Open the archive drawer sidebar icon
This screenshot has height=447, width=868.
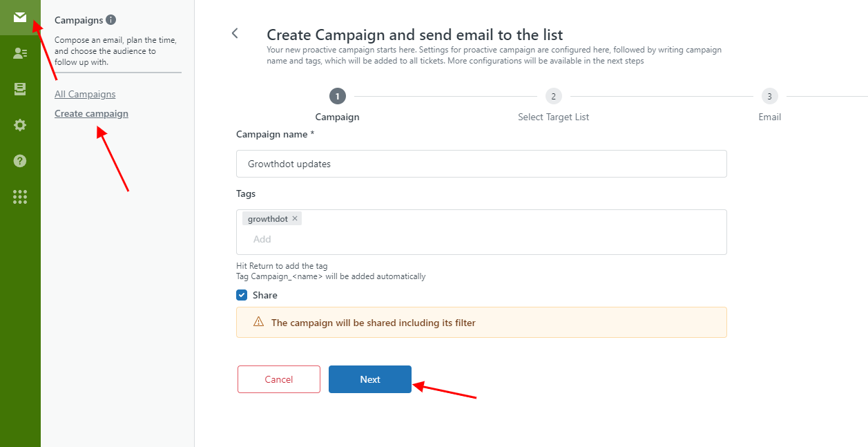point(20,89)
